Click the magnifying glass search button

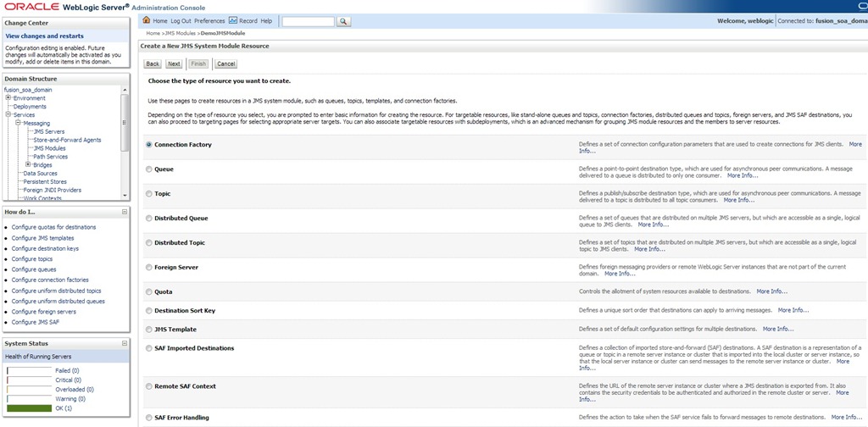click(x=343, y=20)
